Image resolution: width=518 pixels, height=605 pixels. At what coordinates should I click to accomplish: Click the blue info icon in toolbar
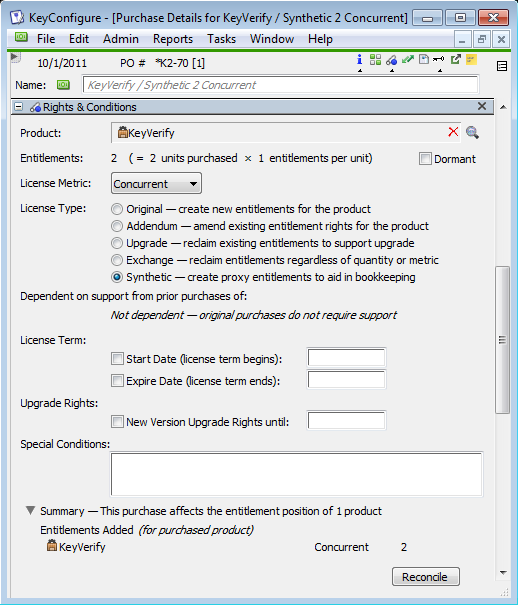359,60
